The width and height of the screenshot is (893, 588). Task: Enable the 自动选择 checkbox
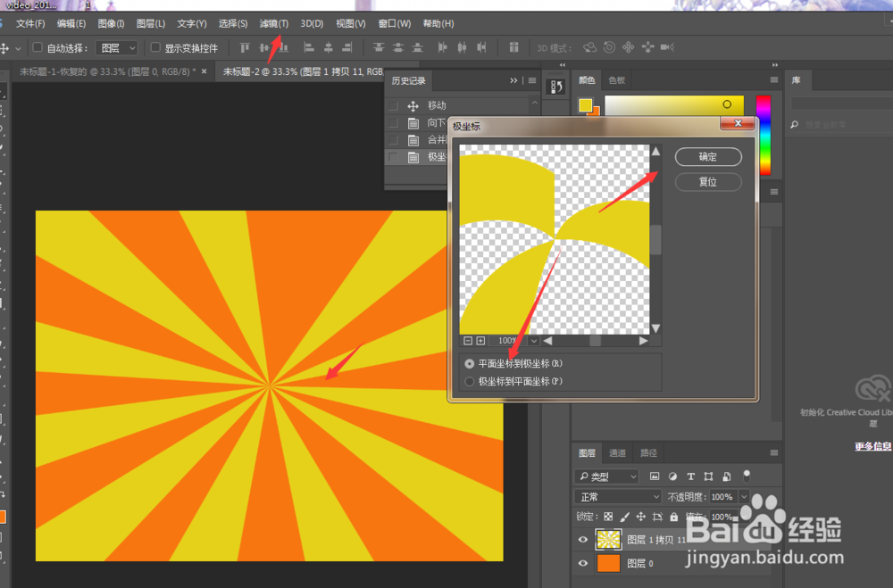(x=38, y=47)
